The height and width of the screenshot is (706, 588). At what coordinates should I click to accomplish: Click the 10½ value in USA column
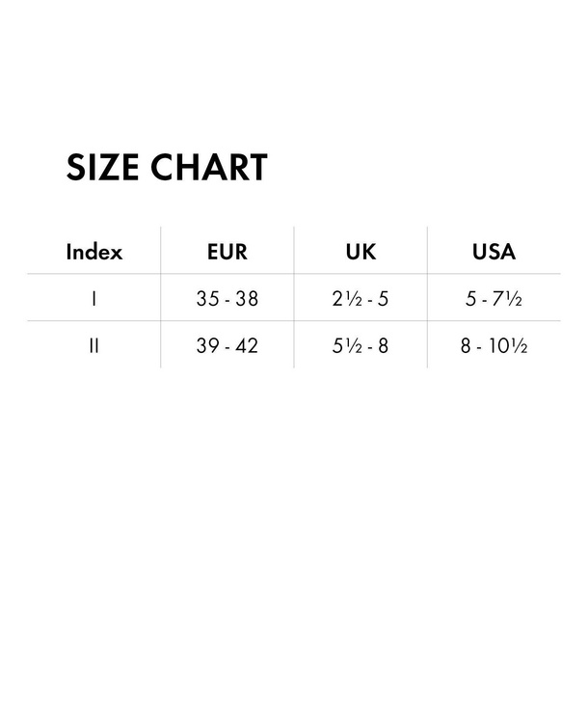tap(508, 346)
